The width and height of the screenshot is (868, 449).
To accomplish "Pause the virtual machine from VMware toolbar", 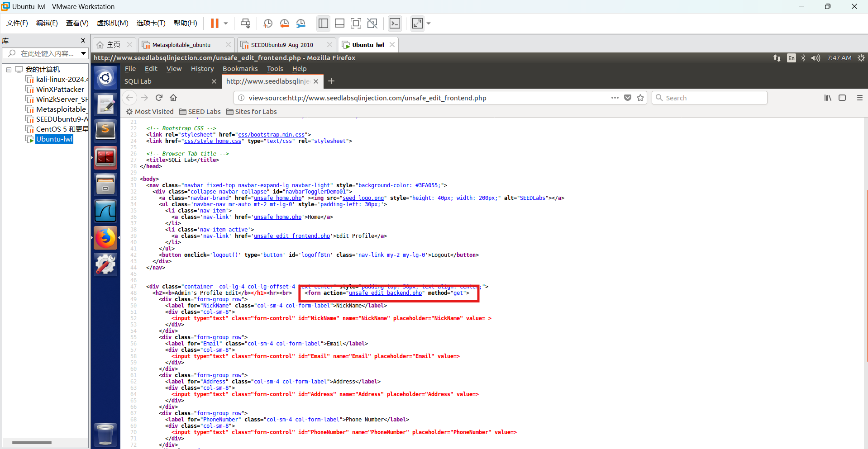I will click(215, 23).
